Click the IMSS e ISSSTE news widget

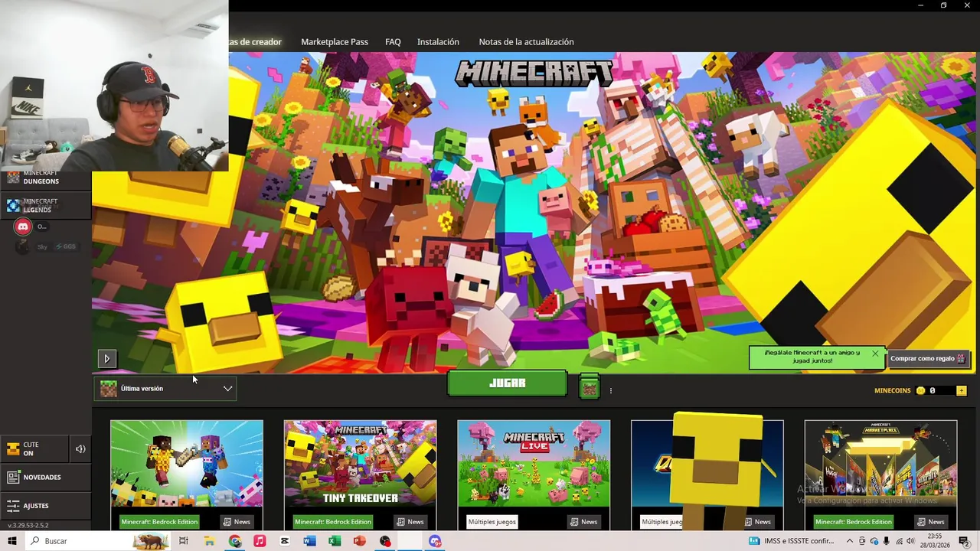click(792, 541)
